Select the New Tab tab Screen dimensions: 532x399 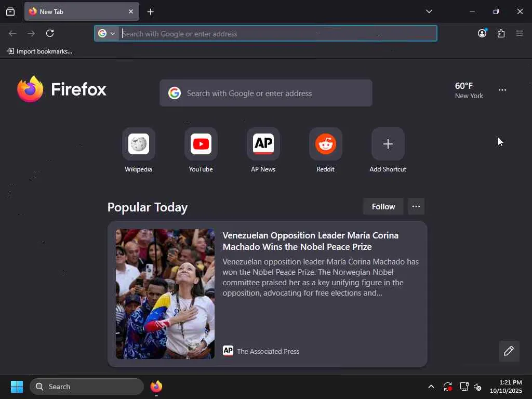pyautogui.click(x=82, y=11)
